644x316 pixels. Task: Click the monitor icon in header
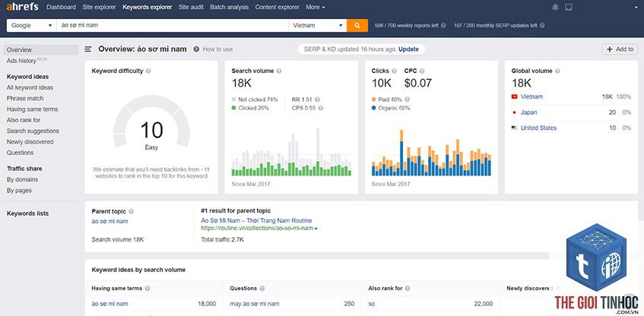pyautogui.click(x=569, y=7)
